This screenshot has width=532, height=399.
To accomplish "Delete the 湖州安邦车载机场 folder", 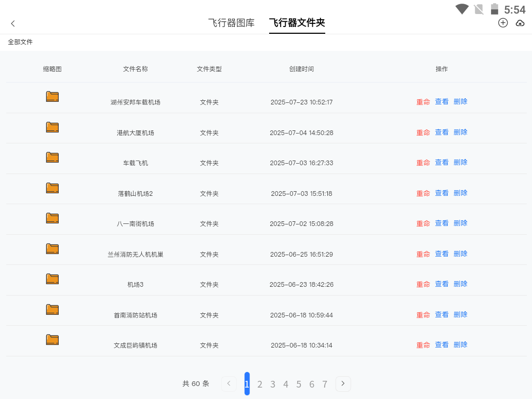I will 460,101.
